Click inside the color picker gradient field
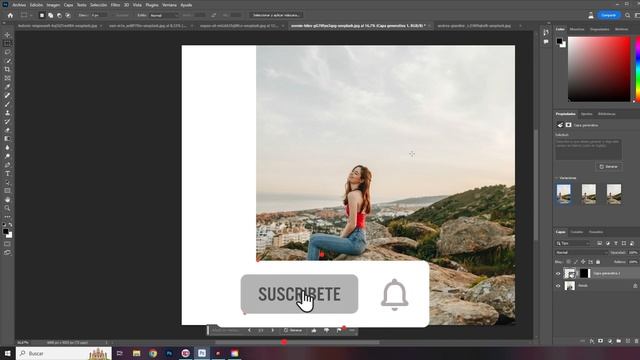This screenshot has height=360, width=640. 599,69
